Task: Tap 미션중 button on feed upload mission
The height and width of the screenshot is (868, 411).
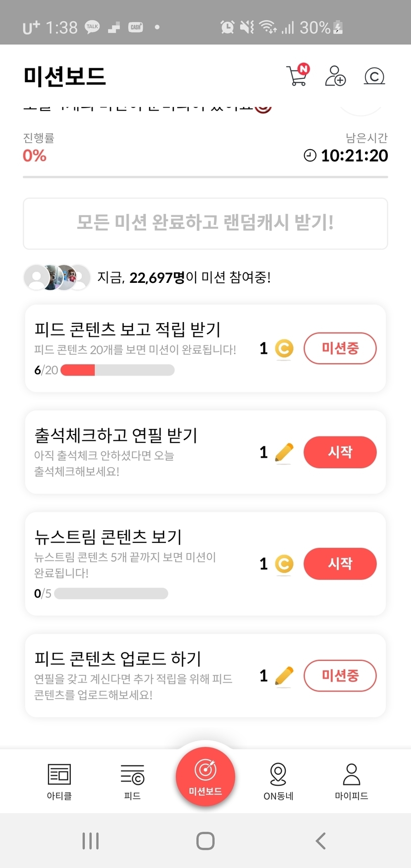Action: tap(340, 676)
